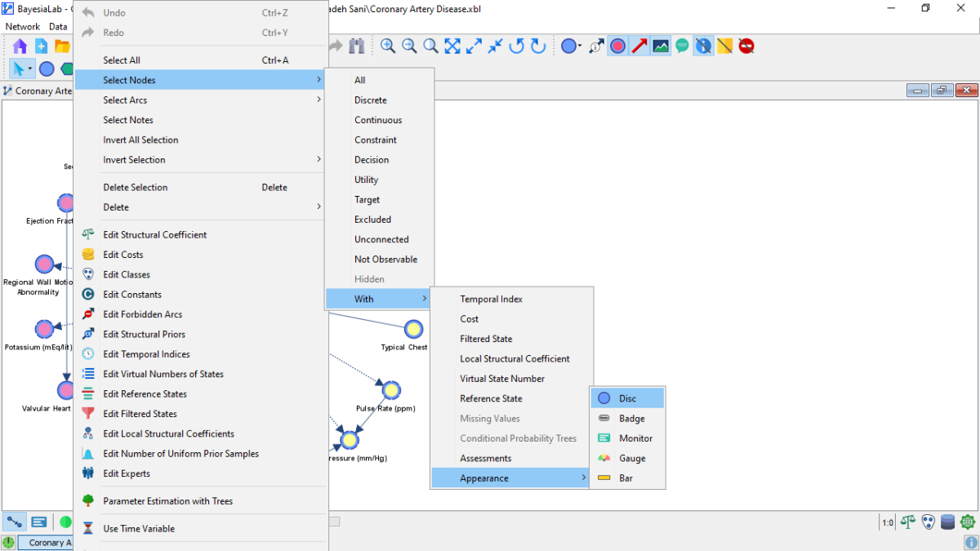Open Edit Virtual Numbers of States

pyautogui.click(x=201, y=374)
